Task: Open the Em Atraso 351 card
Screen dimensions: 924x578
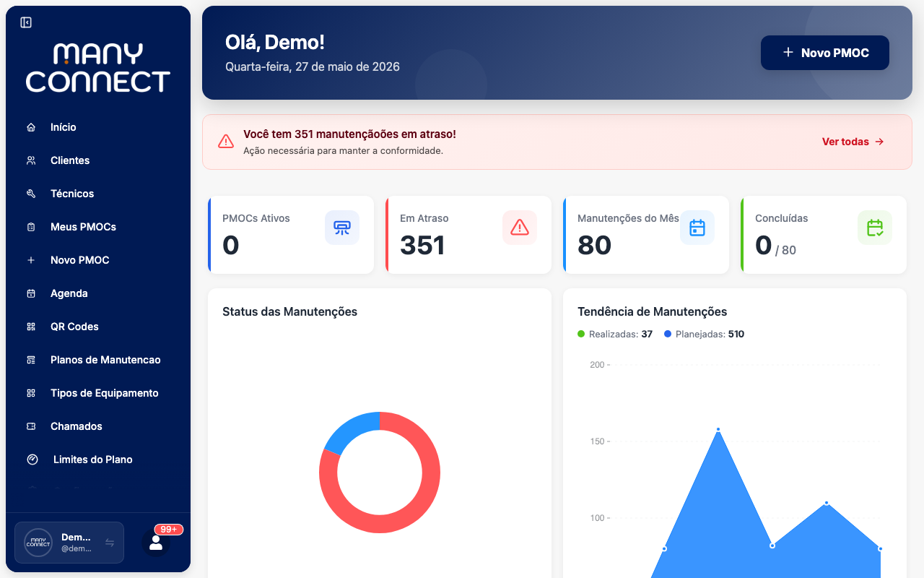Action: [468, 235]
